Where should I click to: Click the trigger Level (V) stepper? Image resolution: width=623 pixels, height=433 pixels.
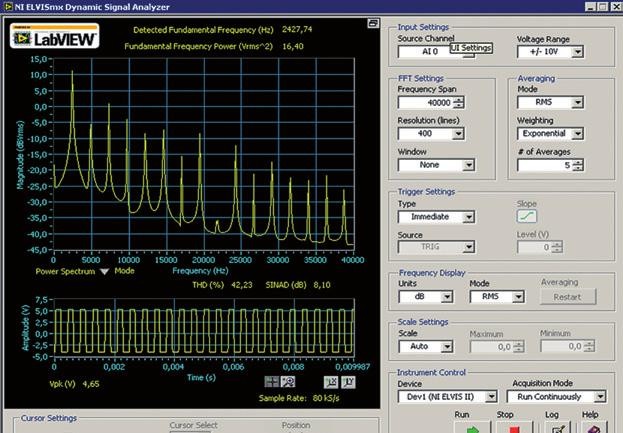coord(557,247)
